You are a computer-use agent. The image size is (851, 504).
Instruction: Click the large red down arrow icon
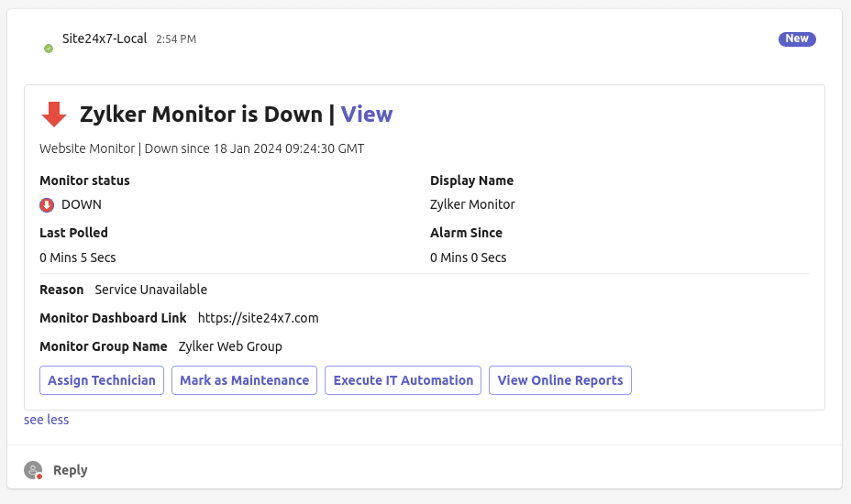coord(54,115)
